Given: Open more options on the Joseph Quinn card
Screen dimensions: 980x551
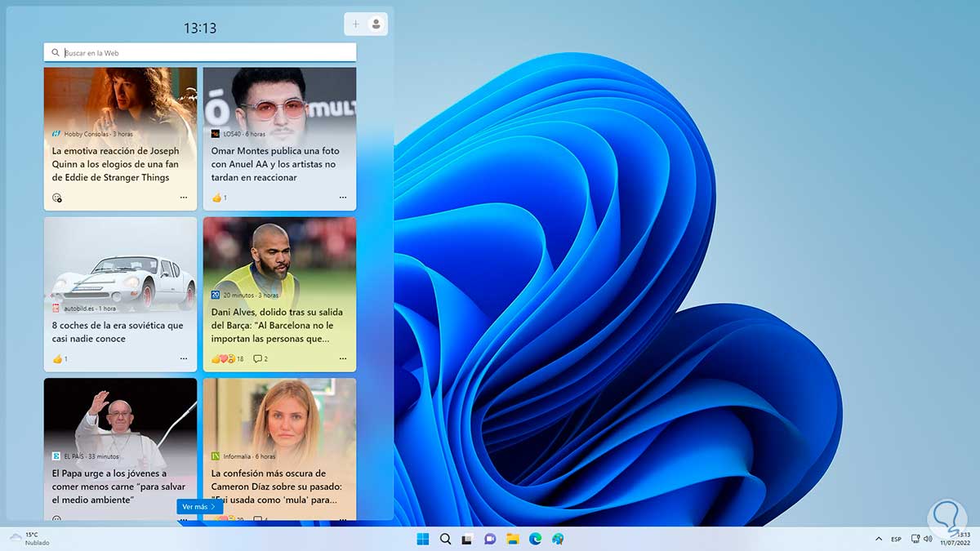Looking at the screenshot, I should point(184,198).
